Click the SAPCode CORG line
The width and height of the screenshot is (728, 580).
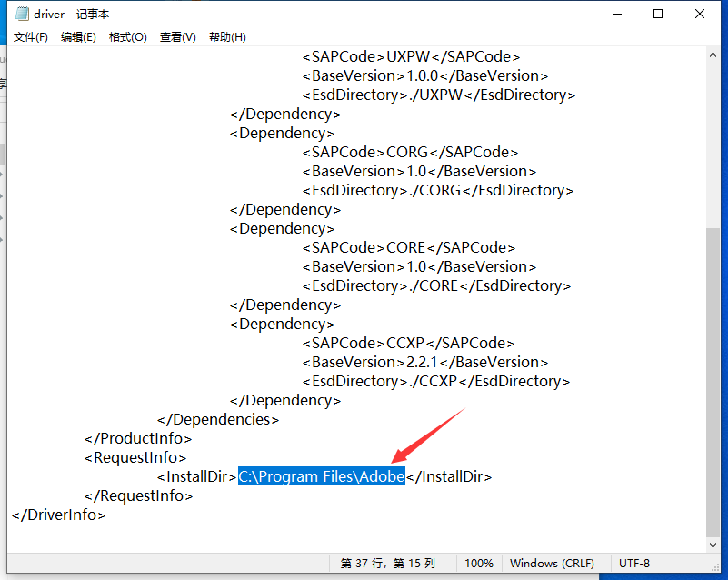[410, 153]
